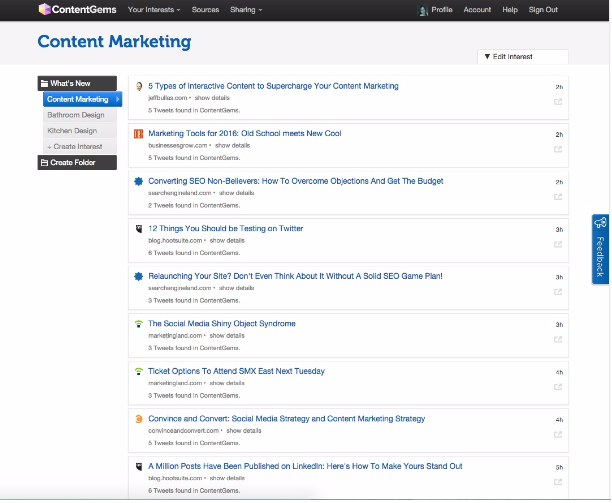Click the folder icon beside What's New
This screenshot has width=612, height=503.
(x=44, y=84)
